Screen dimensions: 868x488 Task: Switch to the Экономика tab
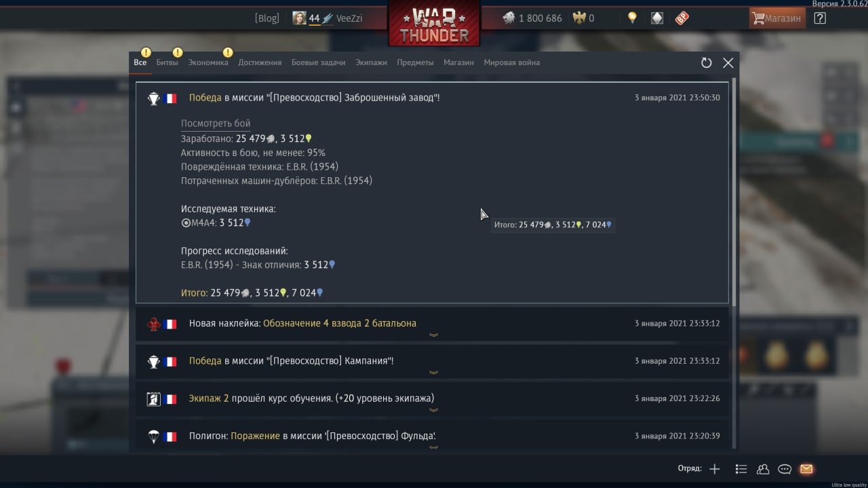click(208, 62)
